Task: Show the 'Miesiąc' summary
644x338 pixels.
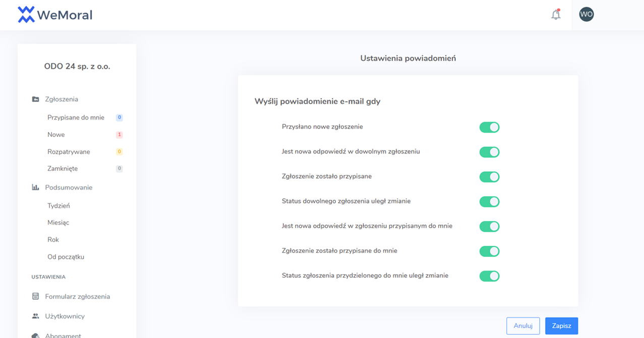Action: (58, 222)
